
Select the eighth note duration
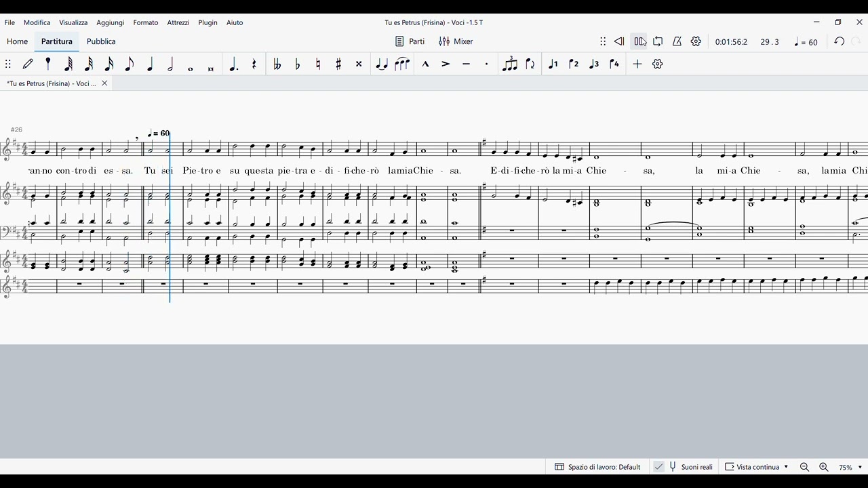(x=130, y=64)
